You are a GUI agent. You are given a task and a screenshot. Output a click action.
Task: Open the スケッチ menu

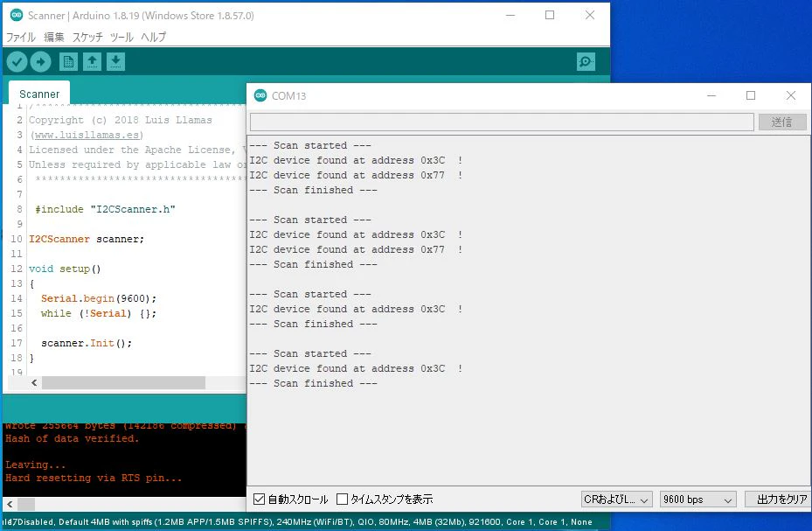[x=87, y=37]
